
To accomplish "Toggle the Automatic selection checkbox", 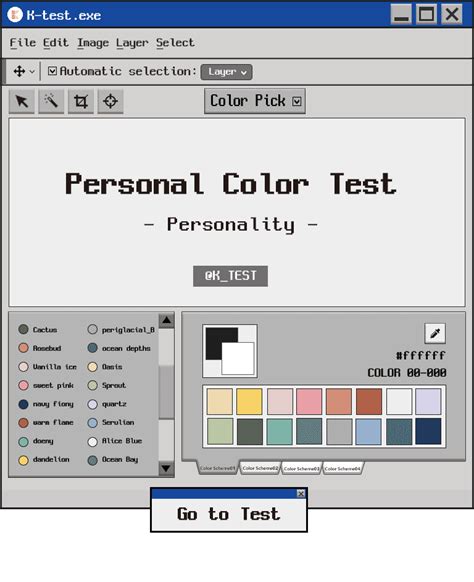I will click(x=52, y=71).
